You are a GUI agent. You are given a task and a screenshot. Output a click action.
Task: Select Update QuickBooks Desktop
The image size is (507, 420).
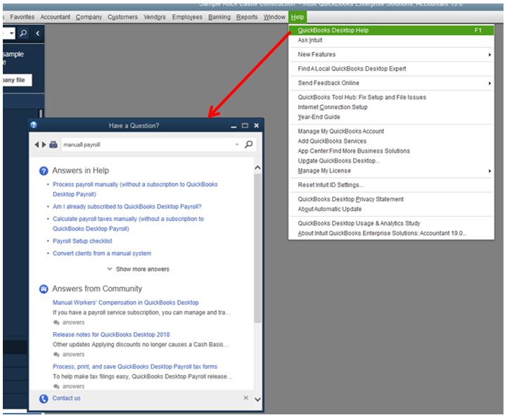[x=391, y=161]
